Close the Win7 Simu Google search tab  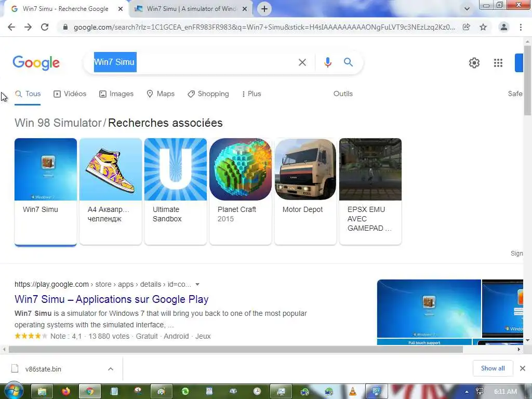point(121,9)
